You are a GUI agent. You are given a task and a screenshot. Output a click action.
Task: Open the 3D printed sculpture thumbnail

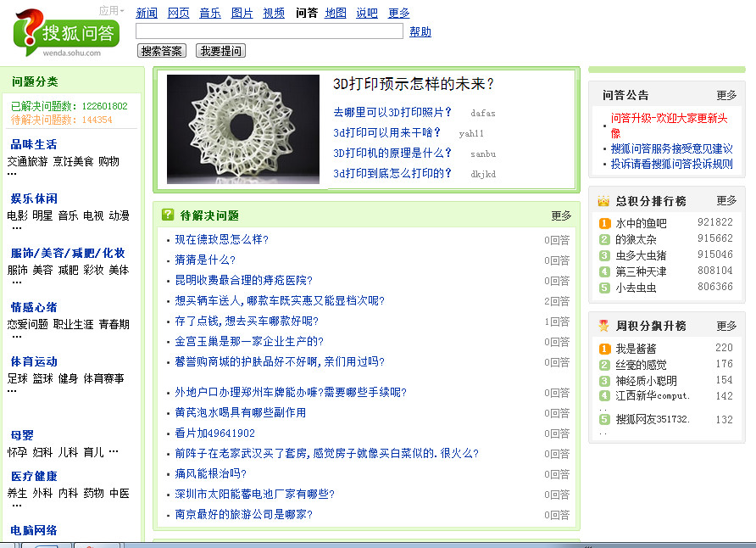coord(243,129)
